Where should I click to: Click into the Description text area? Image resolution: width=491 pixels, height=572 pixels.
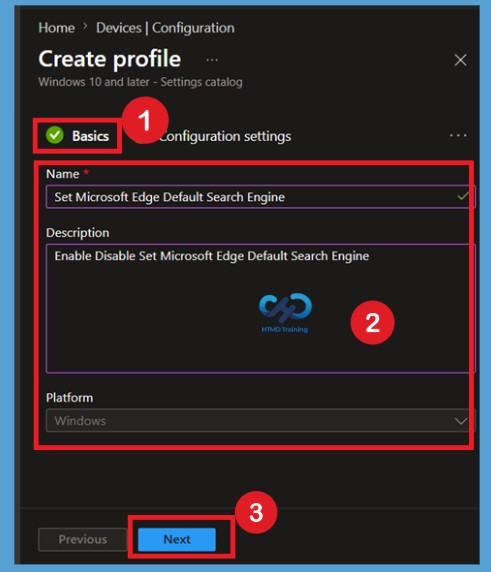(260, 309)
